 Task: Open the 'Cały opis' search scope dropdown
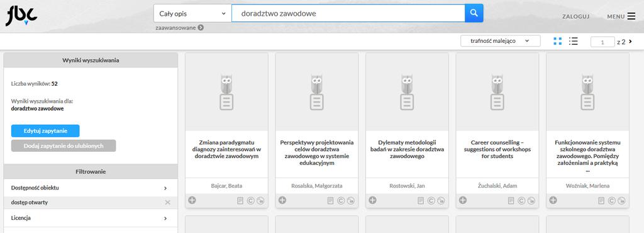[192, 14]
